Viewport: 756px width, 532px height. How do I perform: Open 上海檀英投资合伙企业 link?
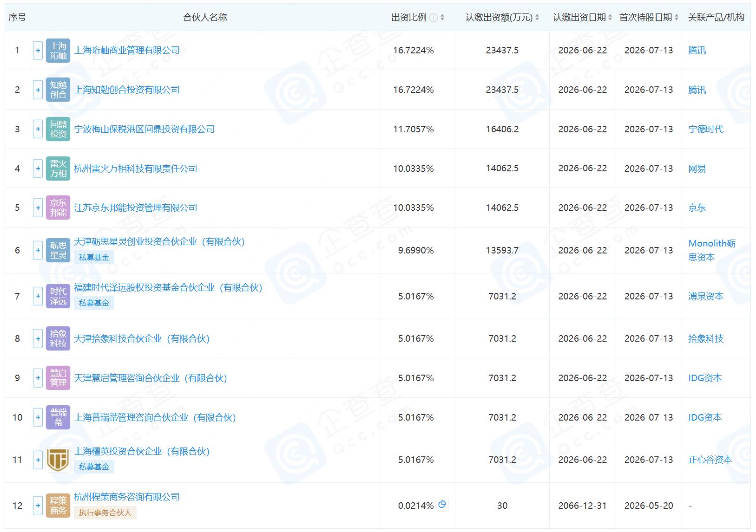pos(142,451)
